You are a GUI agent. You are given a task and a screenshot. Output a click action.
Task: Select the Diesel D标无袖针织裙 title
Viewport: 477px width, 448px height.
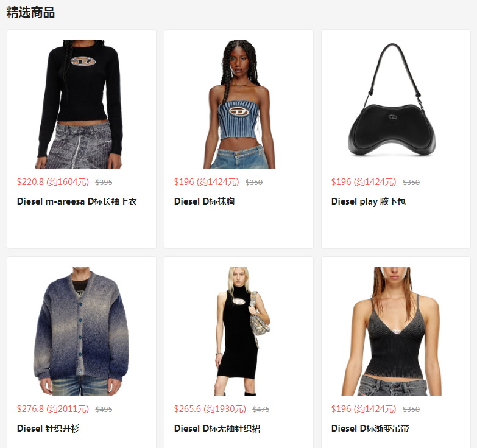[217, 429]
